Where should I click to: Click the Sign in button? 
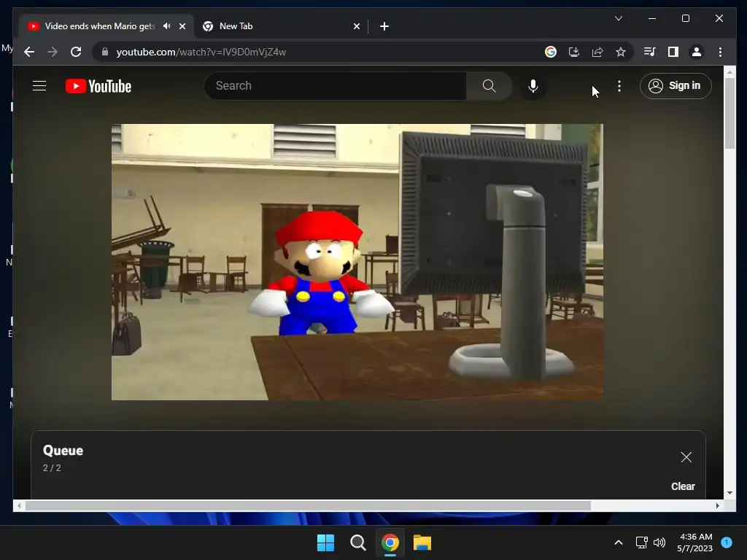(676, 86)
